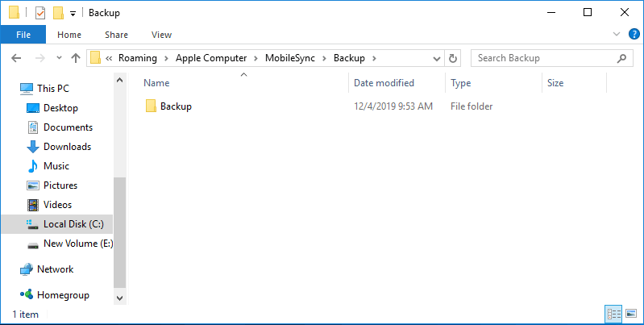Image resolution: width=644 pixels, height=325 pixels.
Task: Open the recent locations dropdown arrow
Action: (x=59, y=58)
